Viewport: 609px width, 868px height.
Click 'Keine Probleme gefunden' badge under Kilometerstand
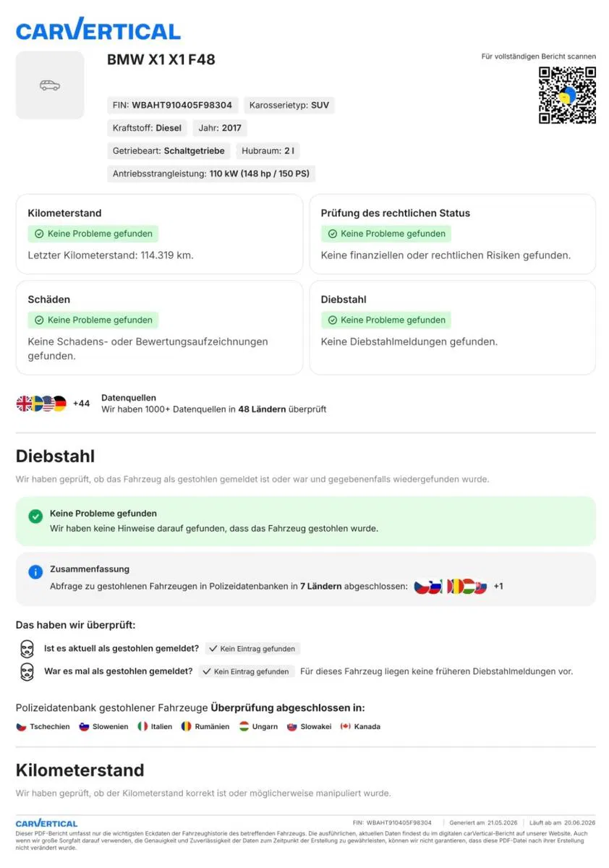(93, 234)
